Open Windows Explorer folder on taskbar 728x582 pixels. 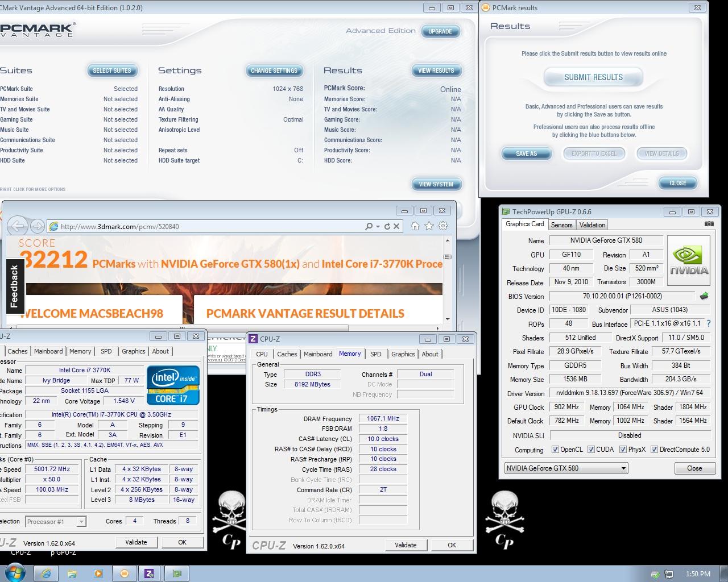click(72, 573)
